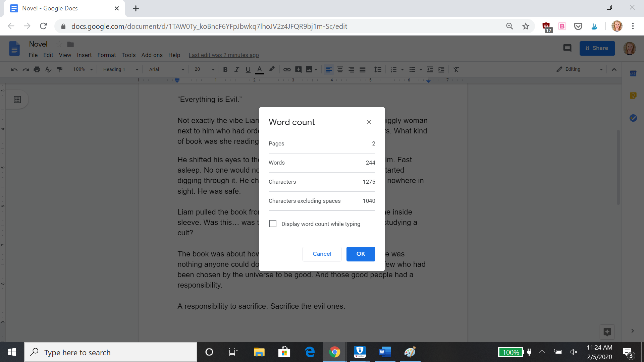
Task: Click the Underline formatting icon
Action: coord(247,69)
